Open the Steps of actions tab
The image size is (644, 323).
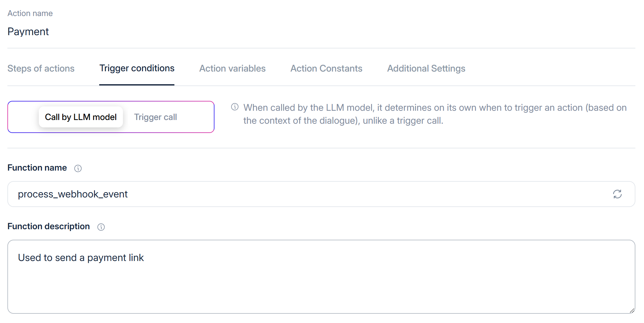pyautogui.click(x=41, y=68)
